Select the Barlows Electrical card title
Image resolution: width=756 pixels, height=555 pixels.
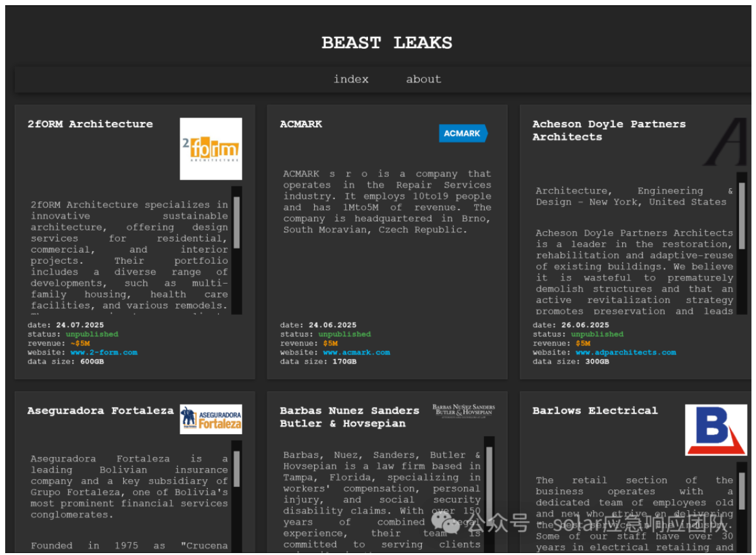pos(595,411)
